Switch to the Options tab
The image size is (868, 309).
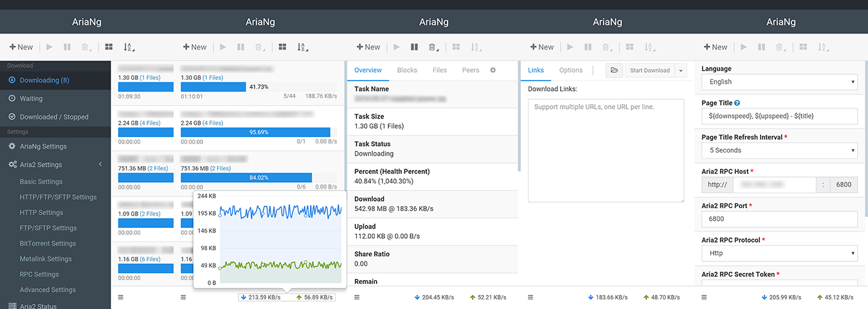(571, 70)
